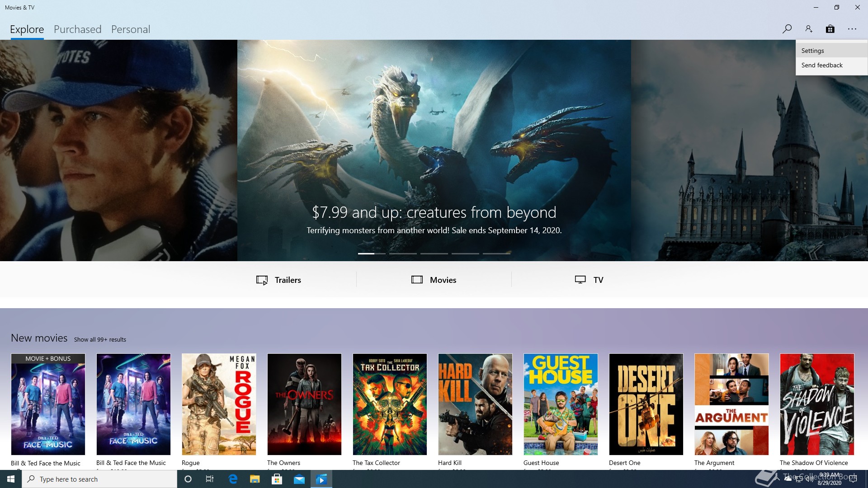The image size is (868, 488).
Task: Open The Argument movie poster
Action: 731,404
